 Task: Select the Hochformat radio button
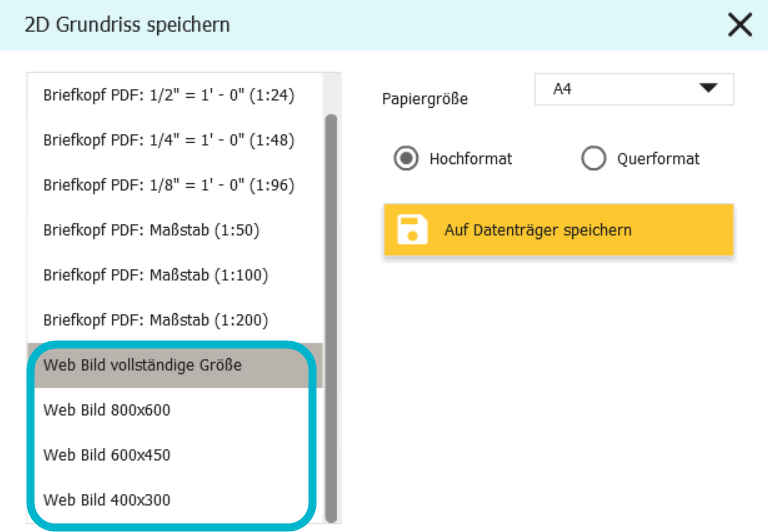click(x=406, y=158)
